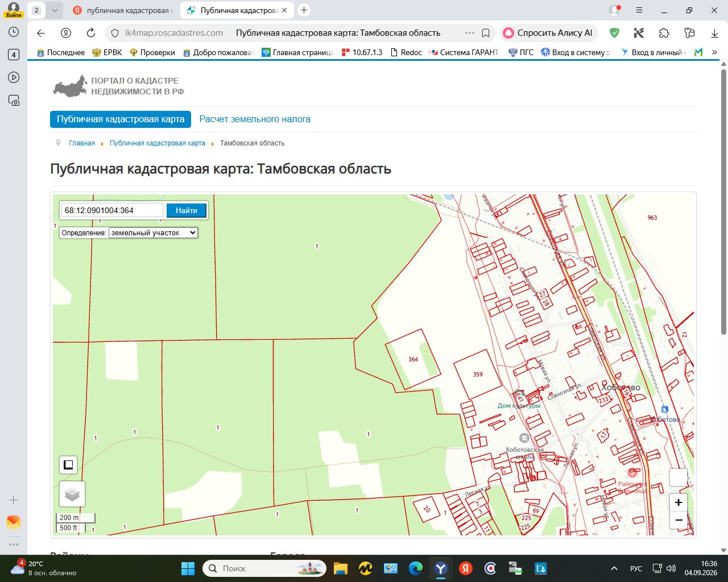Click the cadastral number search field

[112, 210]
